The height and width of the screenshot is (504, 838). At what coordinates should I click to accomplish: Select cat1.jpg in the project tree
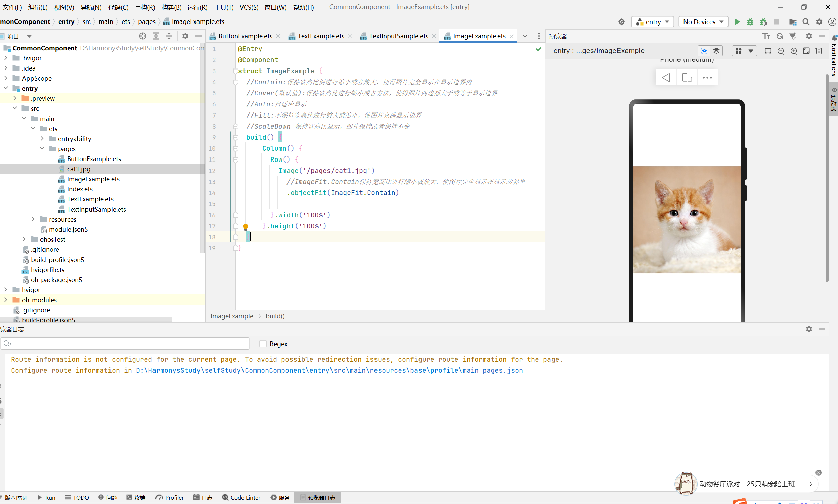coord(79,169)
